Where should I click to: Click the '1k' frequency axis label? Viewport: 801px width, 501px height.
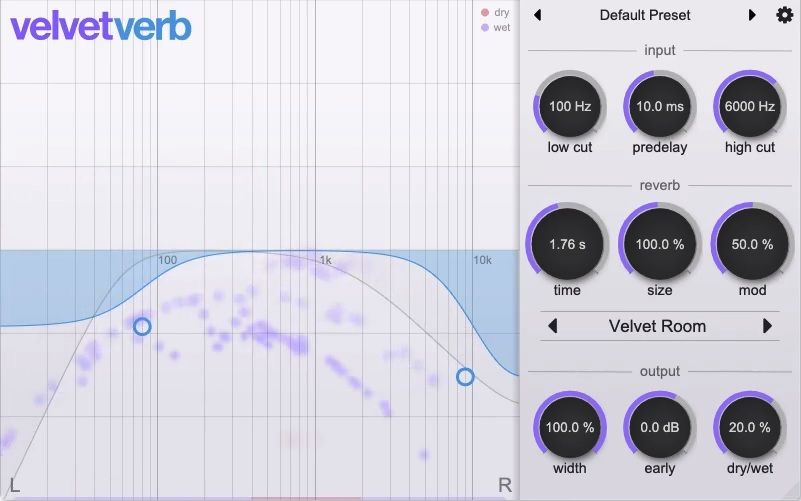325,260
